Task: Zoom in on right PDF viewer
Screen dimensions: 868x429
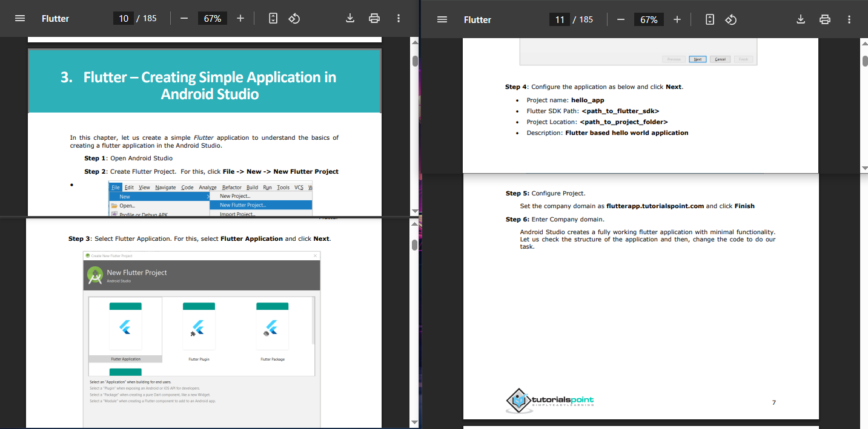Action: (x=677, y=19)
